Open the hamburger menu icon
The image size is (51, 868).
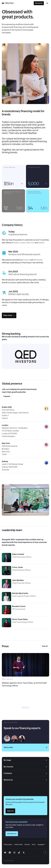click(47, 3)
